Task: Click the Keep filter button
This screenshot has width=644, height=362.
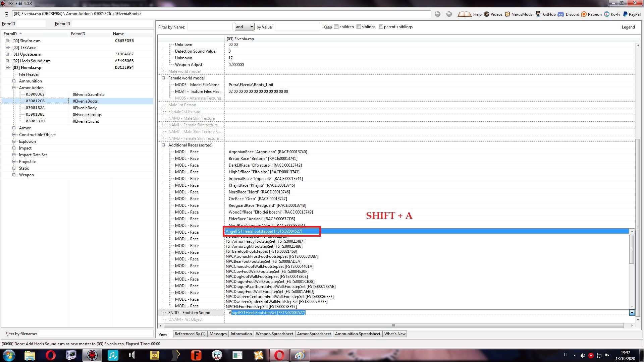Action: pos(327,26)
